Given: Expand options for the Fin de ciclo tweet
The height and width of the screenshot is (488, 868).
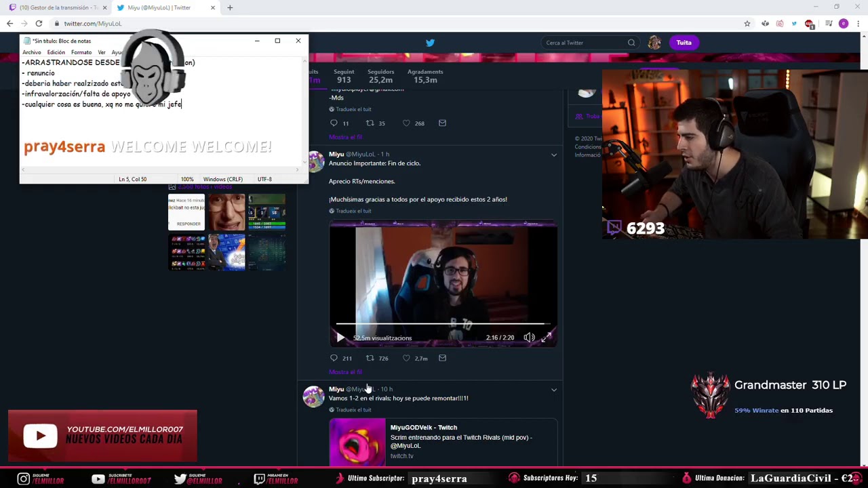Looking at the screenshot, I should click(553, 155).
